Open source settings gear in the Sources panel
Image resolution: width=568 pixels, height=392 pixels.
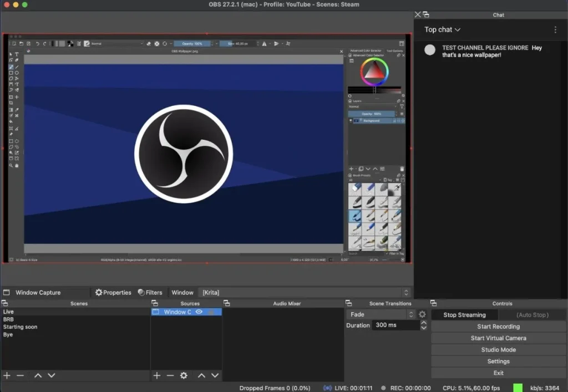[184, 375]
